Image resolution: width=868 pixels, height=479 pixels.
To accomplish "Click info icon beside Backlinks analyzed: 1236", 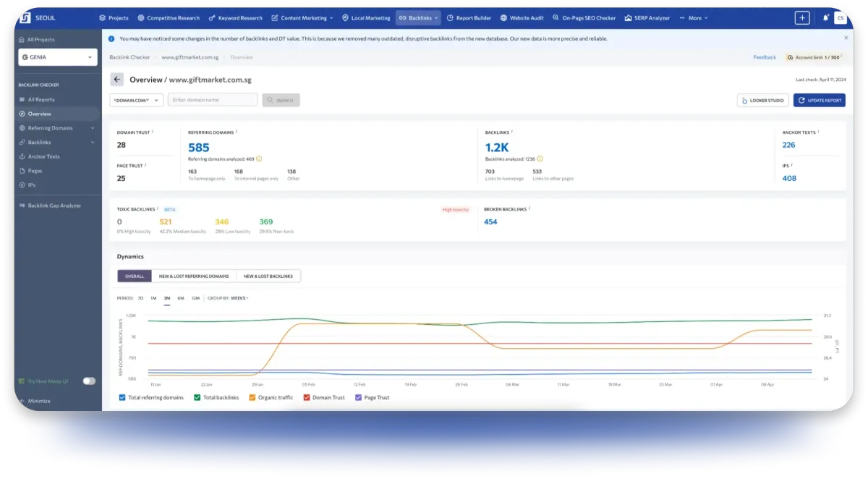I will click(540, 158).
